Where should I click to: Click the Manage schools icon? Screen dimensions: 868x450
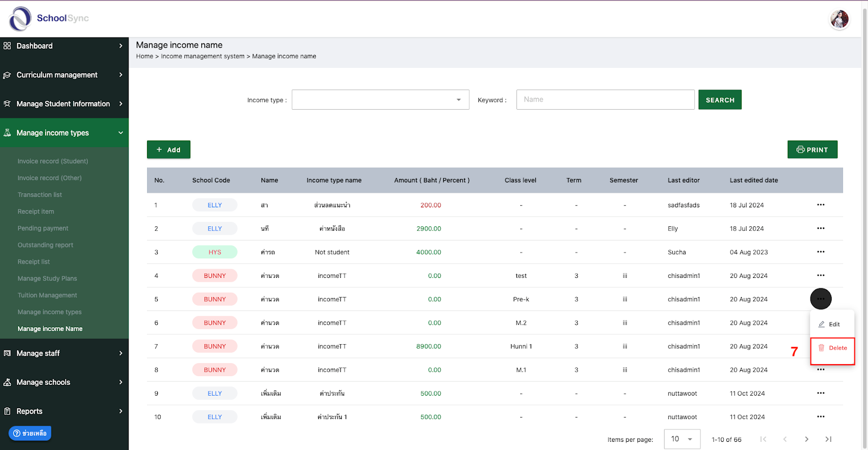coord(7,382)
